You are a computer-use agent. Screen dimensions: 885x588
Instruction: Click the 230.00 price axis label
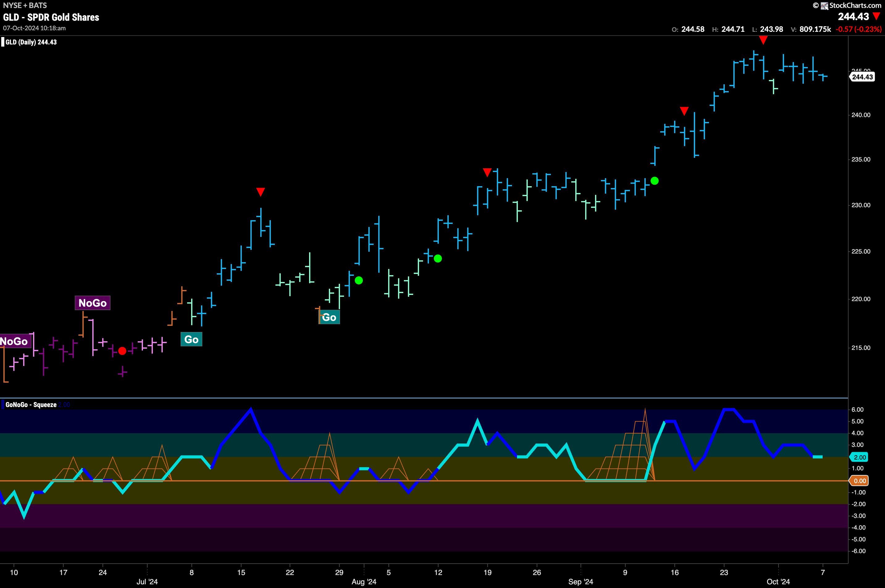pyautogui.click(x=861, y=205)
